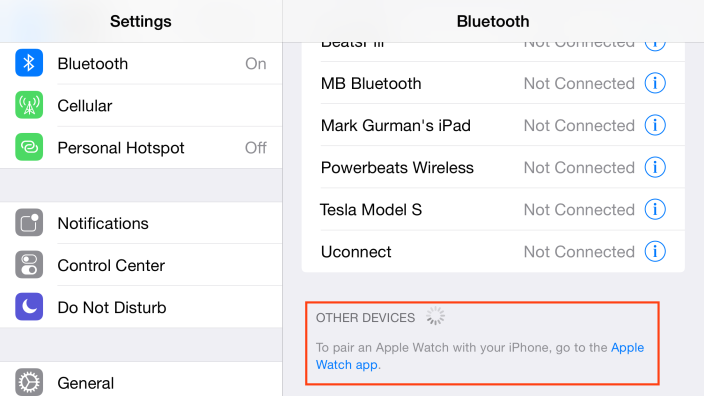Screen dimensions: 704x396
Task: Tap the Do Not Disturb moon icon
Action: coord(29,307)
